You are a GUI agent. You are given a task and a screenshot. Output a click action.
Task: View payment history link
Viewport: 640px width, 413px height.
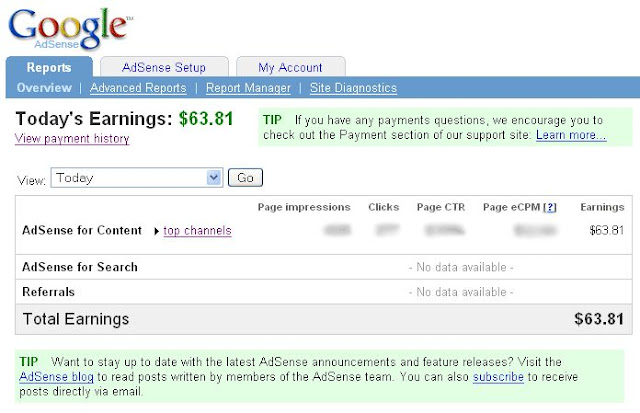72,139
